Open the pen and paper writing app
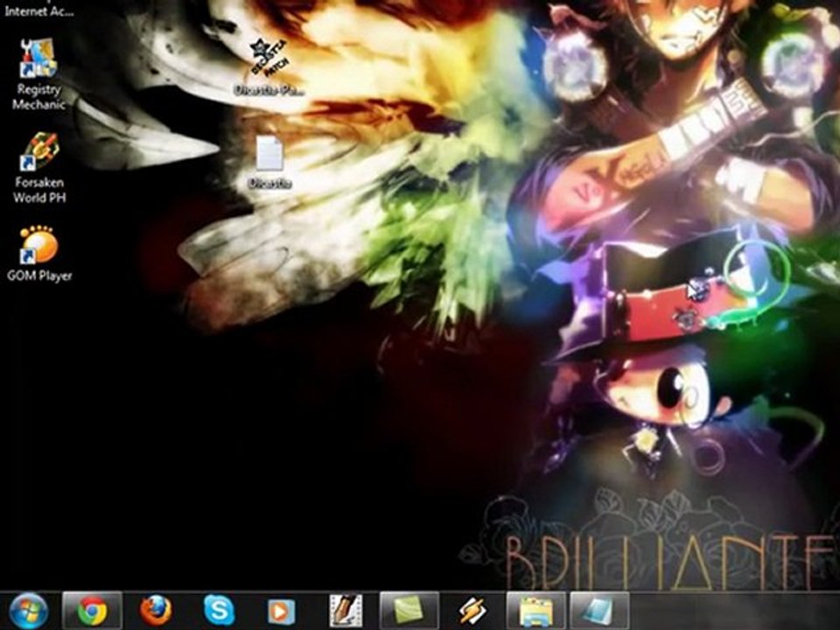 click(x=346, y=611)
